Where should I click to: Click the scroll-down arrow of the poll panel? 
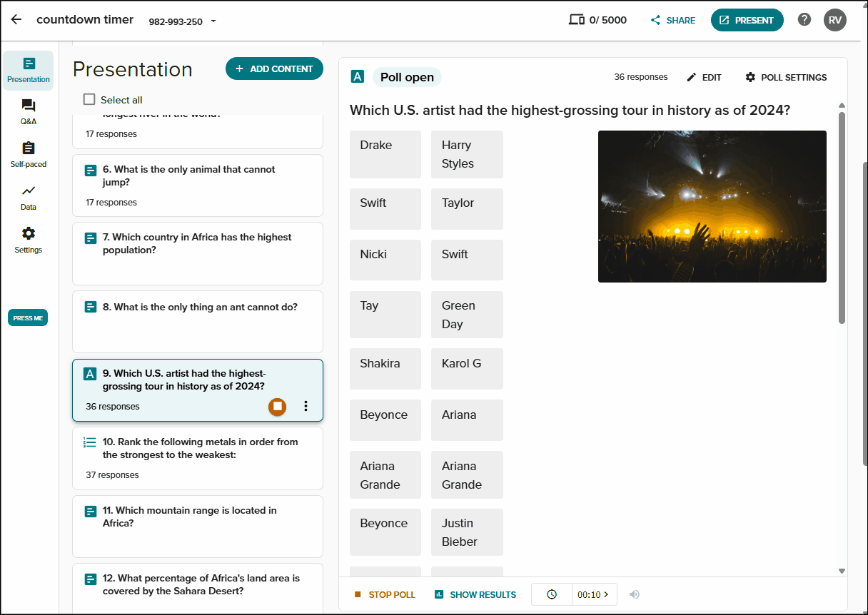click(842, 571)
